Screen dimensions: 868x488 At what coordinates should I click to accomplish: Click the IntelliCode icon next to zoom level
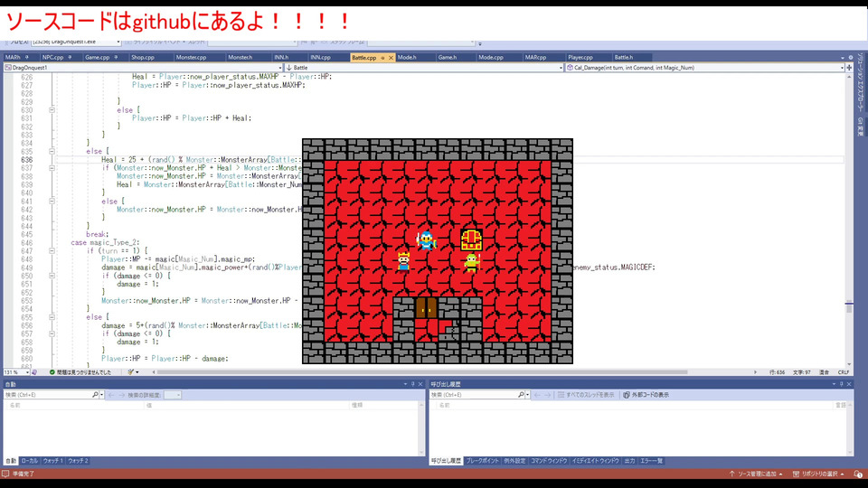click(x=34, y=372)
